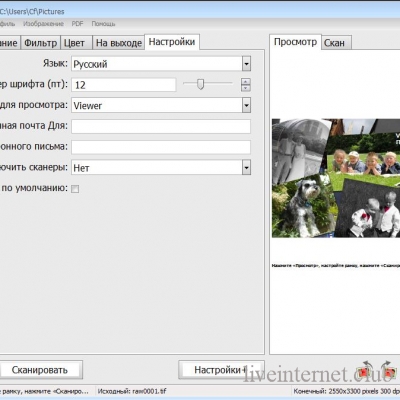Switch to the Цвет tab

[76, 43]
